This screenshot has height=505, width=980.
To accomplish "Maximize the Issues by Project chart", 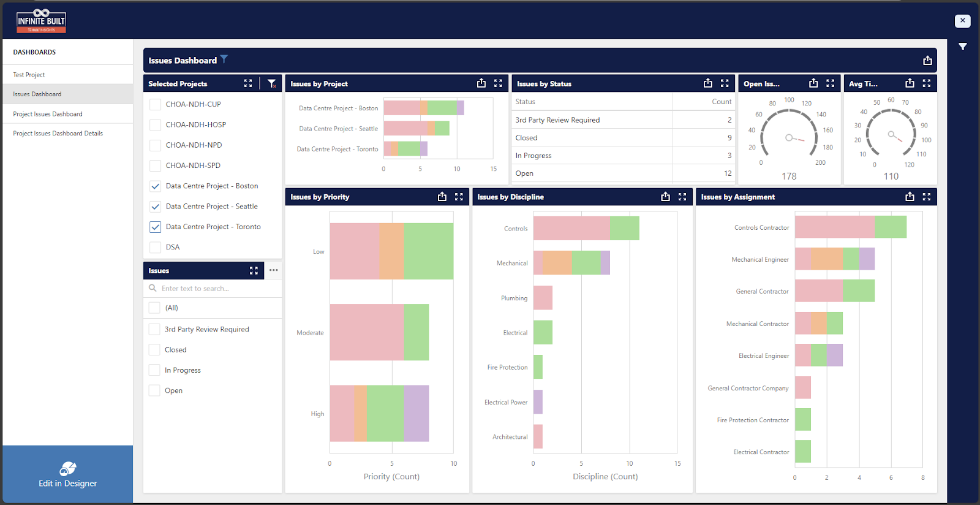I will (x=498, y=83).
